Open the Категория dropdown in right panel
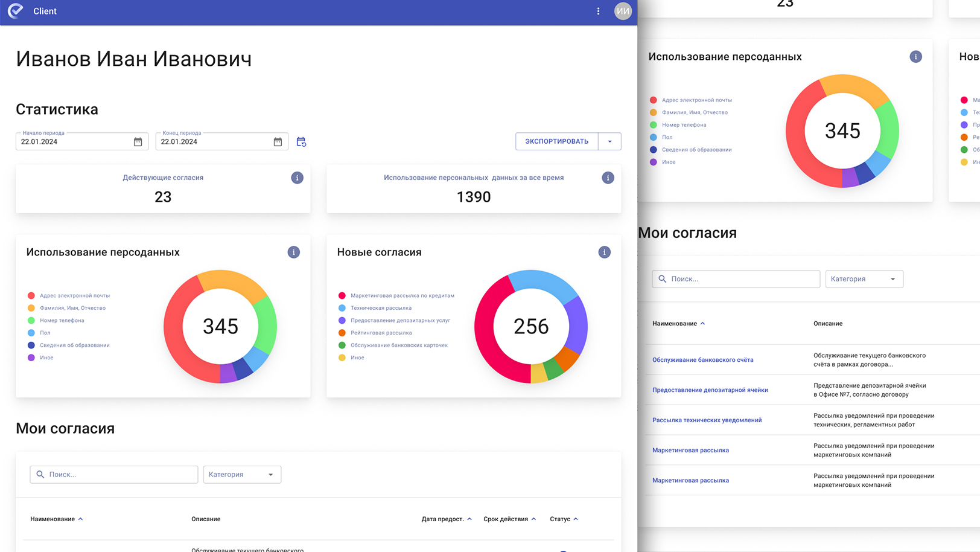 tap(864, 279)
